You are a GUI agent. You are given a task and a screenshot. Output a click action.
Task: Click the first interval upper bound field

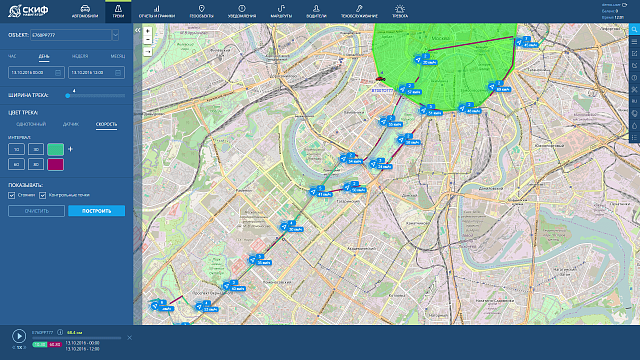pyautogui.click(x=36, y=149)
